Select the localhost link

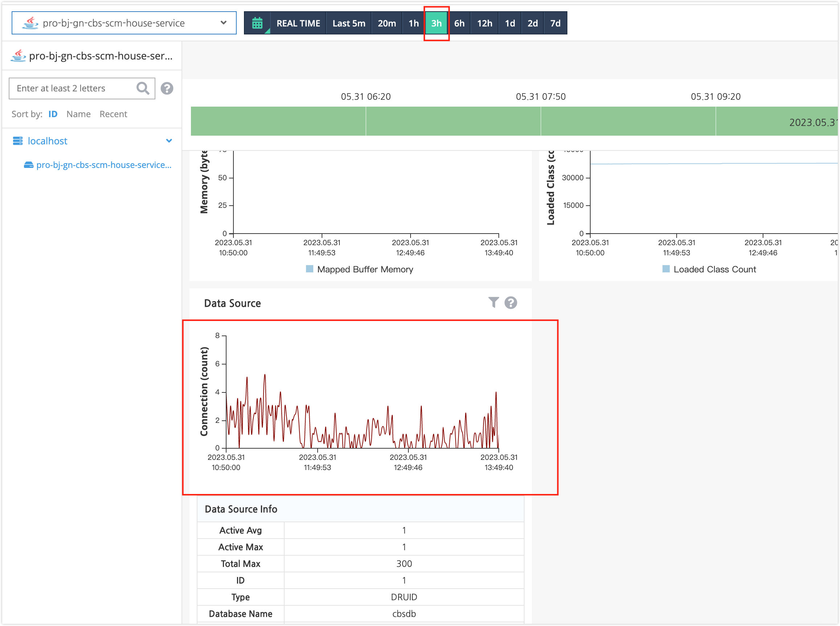pyautogui.click(x=47, y=141)
